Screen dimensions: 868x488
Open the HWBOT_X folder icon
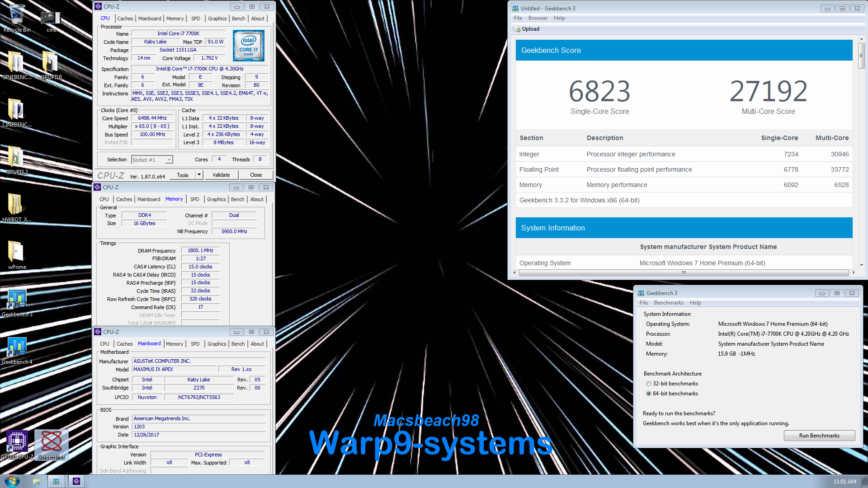pos(17,207)
